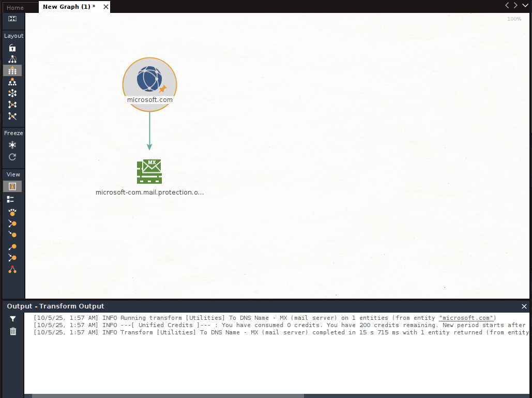Clear the output with trash icon
The height and width of the screenshot is (398, 532).
click(x=13, y=331)
